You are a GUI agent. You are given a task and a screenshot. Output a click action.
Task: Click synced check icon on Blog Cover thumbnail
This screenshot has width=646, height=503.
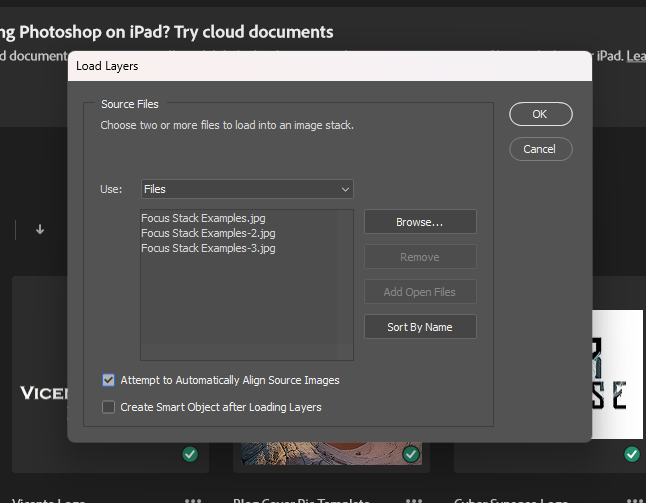click(x=411, y=454)
